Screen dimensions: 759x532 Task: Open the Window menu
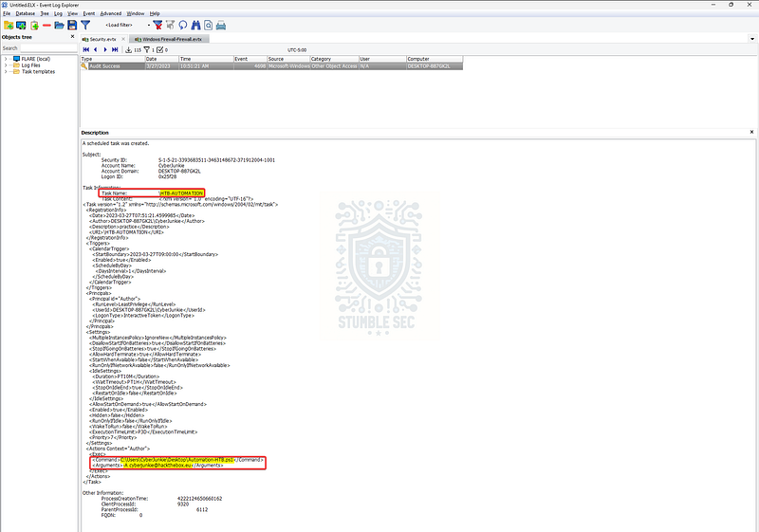pyautogui.click(x=136, y=13)
